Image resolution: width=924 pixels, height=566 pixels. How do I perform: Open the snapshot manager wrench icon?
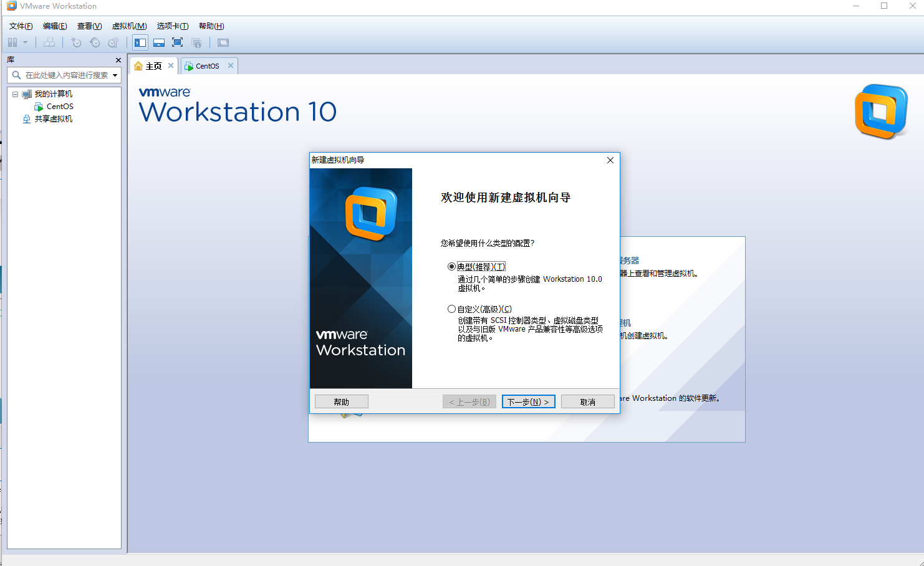[113, 42]
